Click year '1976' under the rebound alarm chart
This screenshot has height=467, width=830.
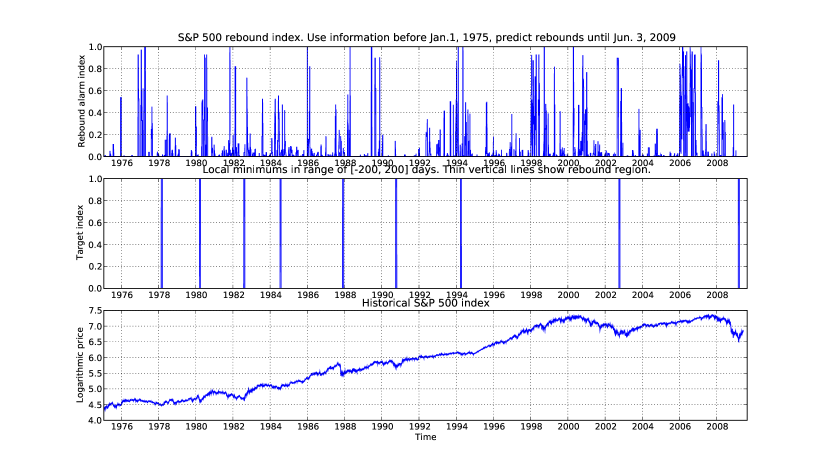click(x=122, y=163)
